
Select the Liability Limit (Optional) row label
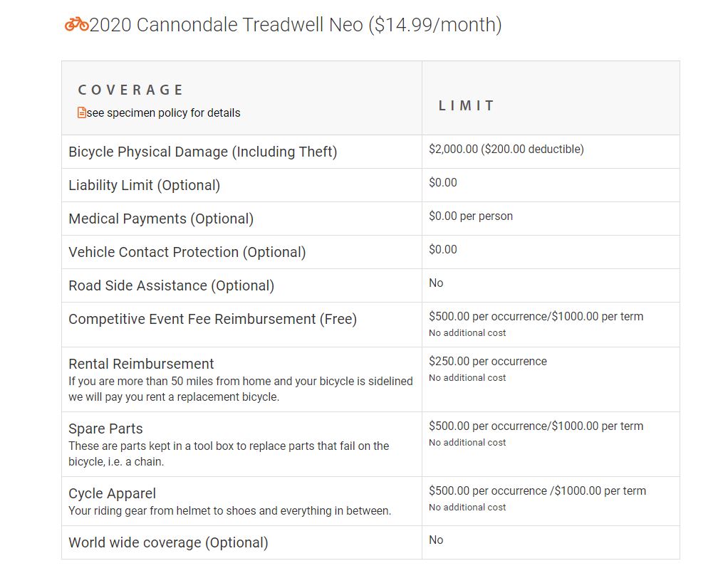(145, 185)
